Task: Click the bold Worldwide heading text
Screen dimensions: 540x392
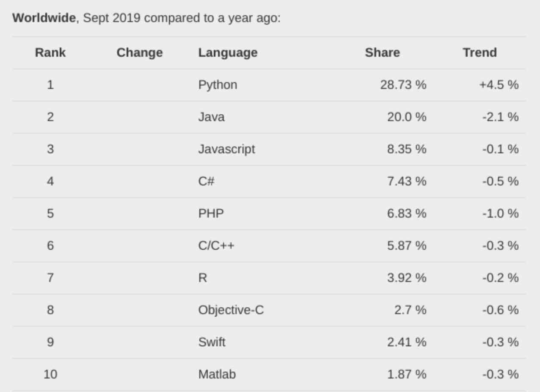Action: click(x=44, y=19)
